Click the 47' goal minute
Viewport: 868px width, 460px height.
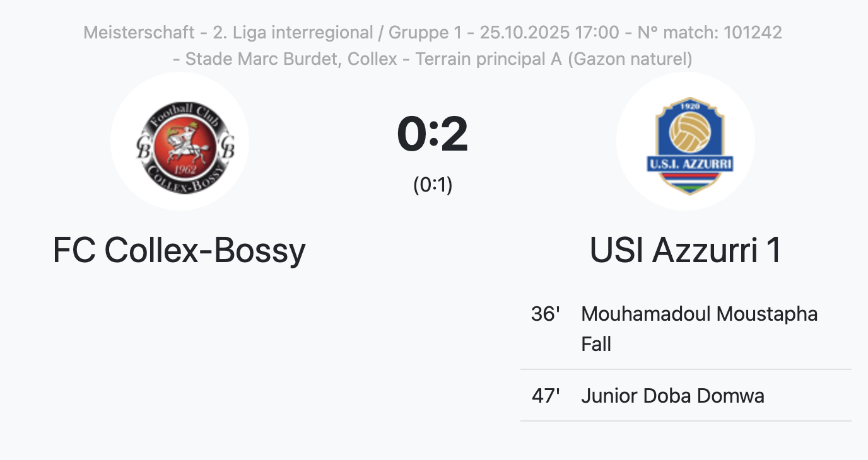(546, 396)
